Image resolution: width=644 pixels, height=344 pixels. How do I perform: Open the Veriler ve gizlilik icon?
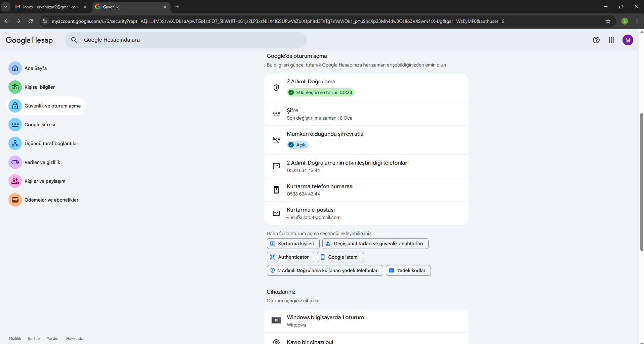click(15, 162)
